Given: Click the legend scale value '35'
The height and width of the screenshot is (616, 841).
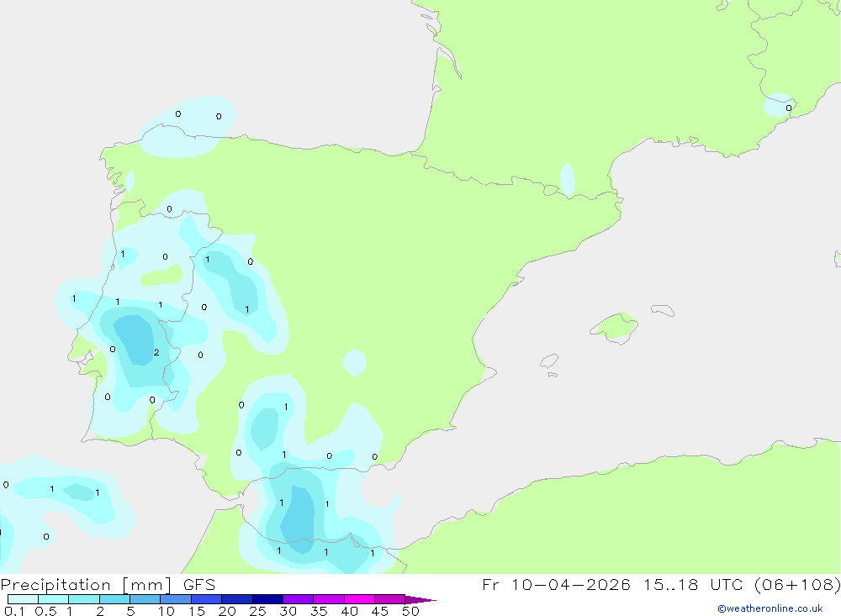Looking at the screenshot, I should click(x=319, y=611).
